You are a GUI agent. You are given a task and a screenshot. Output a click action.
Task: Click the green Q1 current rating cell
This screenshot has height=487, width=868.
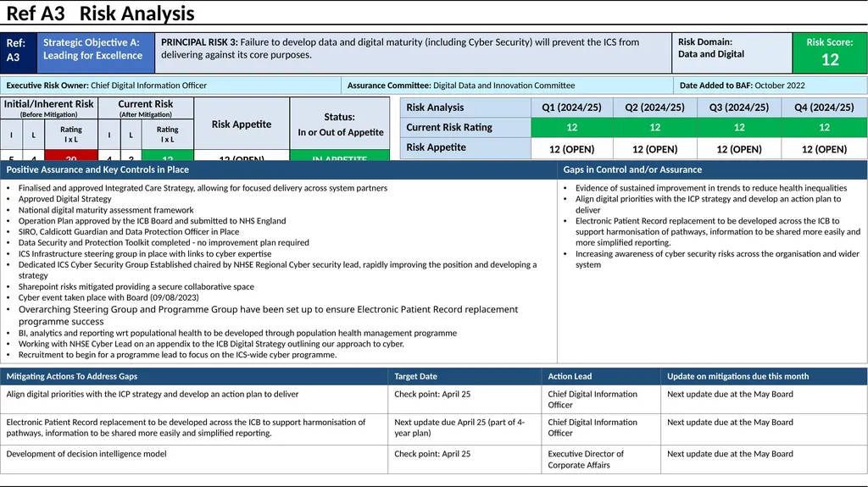(x=572, y=127)
